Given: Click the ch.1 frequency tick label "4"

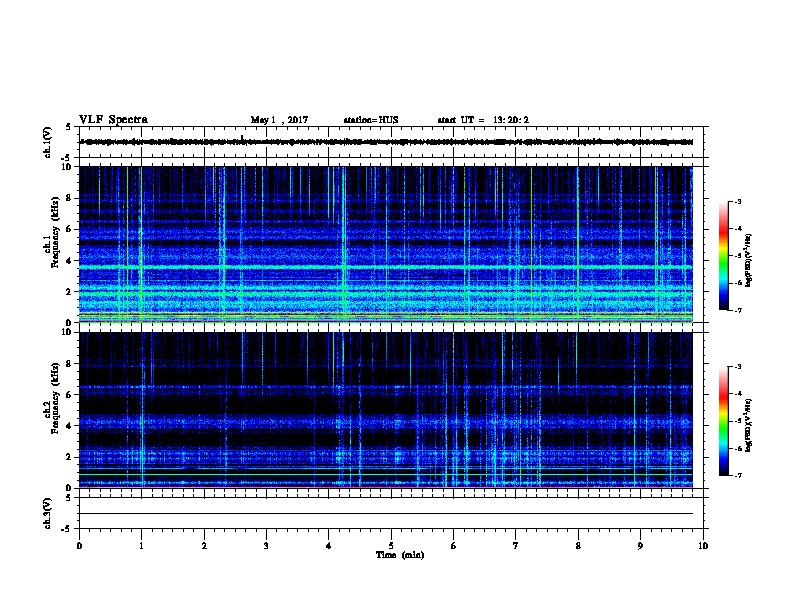Looking at the screenshot, I should coord(69,261).
